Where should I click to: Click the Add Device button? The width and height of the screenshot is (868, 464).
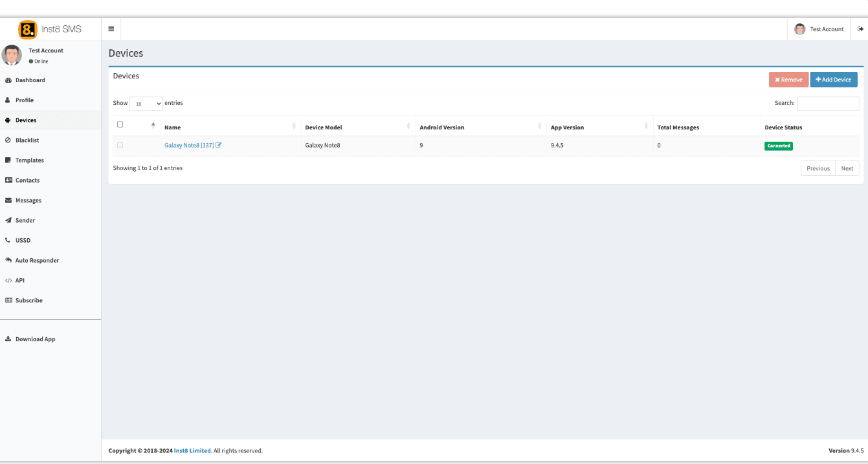834,80
